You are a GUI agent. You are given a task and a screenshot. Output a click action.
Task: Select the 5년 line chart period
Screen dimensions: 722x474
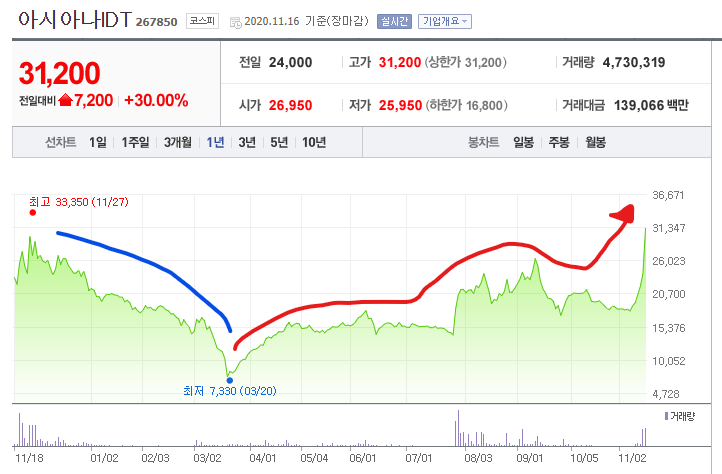(x=279, y=142)
